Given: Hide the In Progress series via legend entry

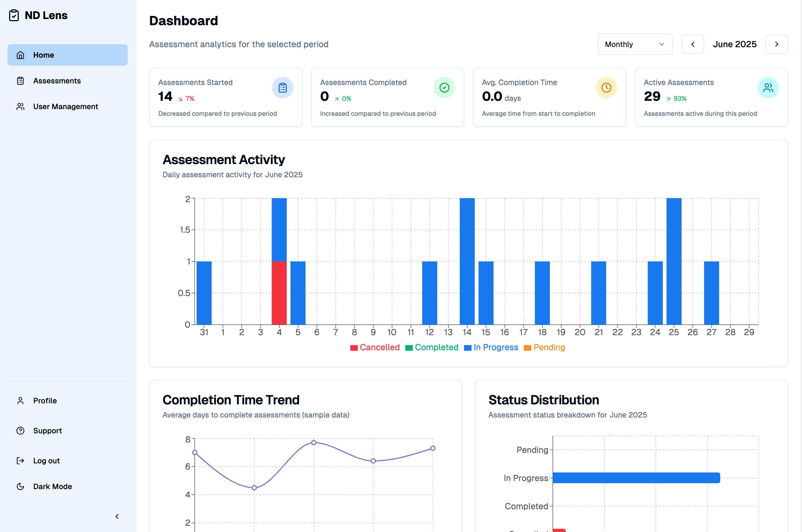Looking at the screenshot, I should (491, 347).
